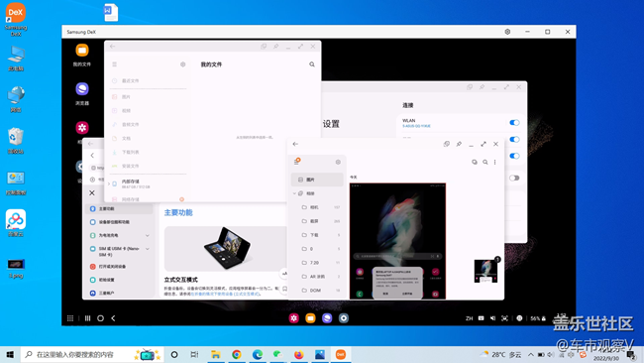Pin the My Files window
Image resolution: width=644 pixels, height=363 pixels.
click(276, 47)
